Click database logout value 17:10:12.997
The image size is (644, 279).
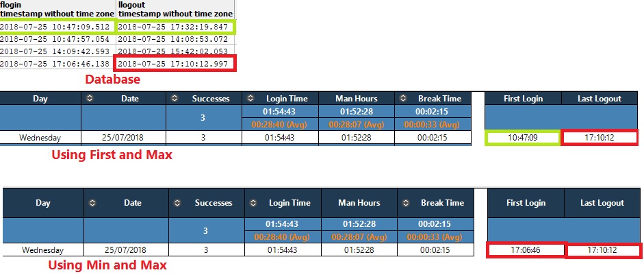175,64
